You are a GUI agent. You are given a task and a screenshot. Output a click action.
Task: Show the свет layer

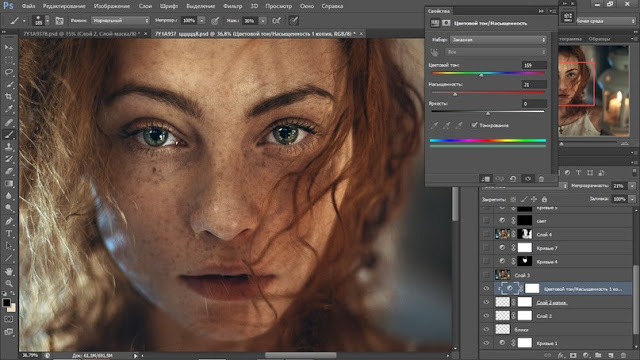pyautogui.click(x=486, y=220)
